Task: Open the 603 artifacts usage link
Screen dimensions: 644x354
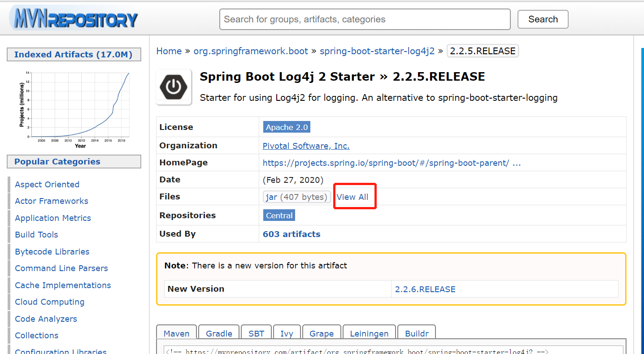Action: click(x=292, y=234)
